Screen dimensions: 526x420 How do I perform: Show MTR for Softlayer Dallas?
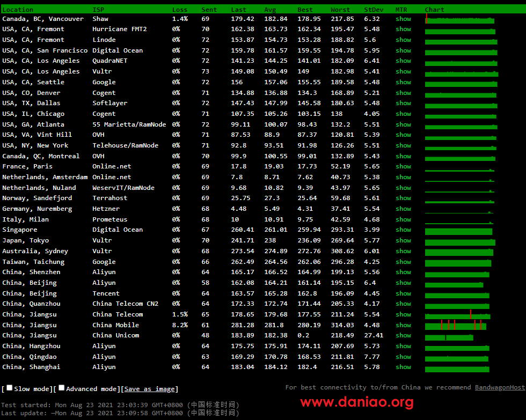click(x=403, y=103)
